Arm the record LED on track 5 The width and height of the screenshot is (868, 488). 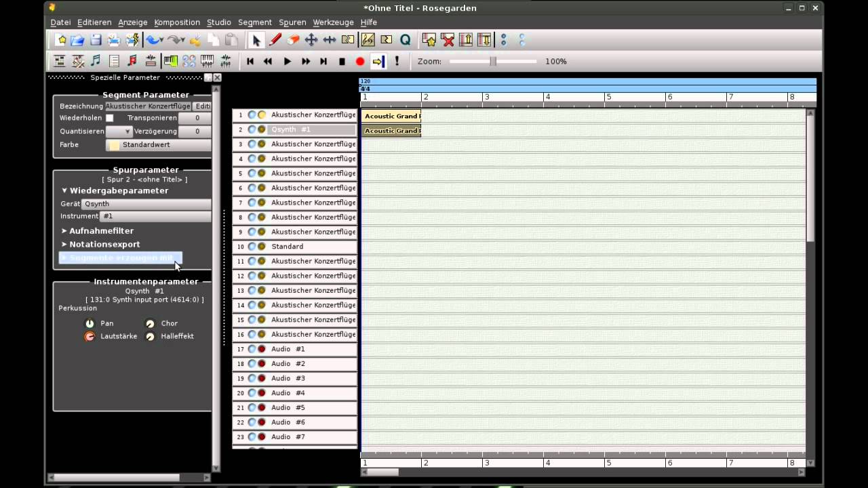click(x=261, y=174)
